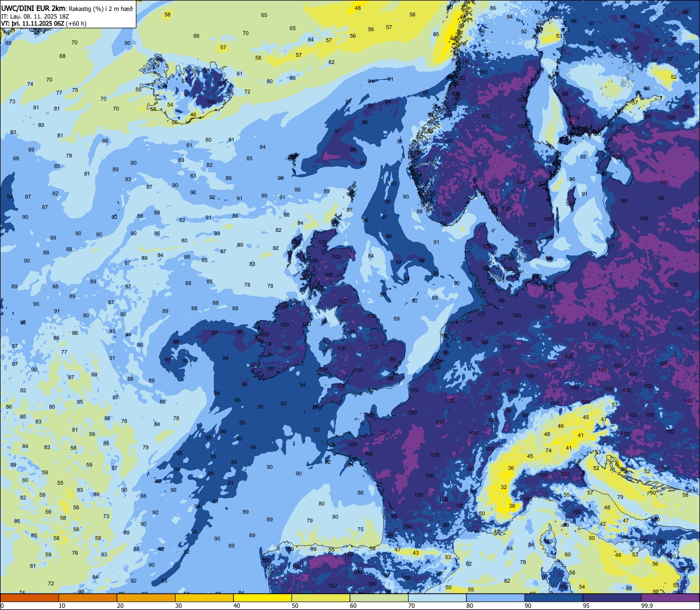Click the 70–80% pale blue legend swatch
Viewport: 700px width, 610px height.
[x=437, y=597]
